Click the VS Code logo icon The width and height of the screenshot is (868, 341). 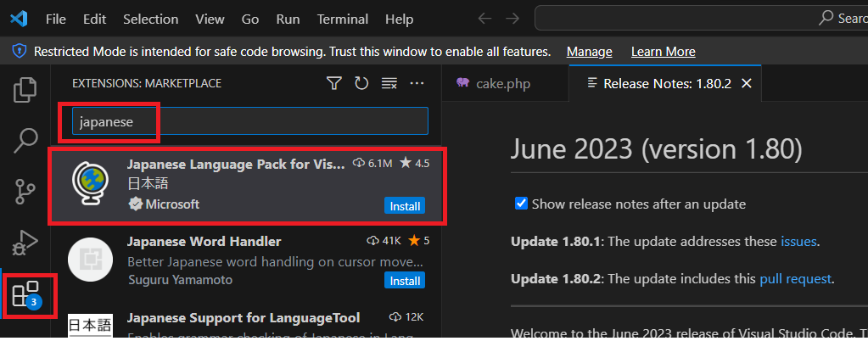pos(19,19)
